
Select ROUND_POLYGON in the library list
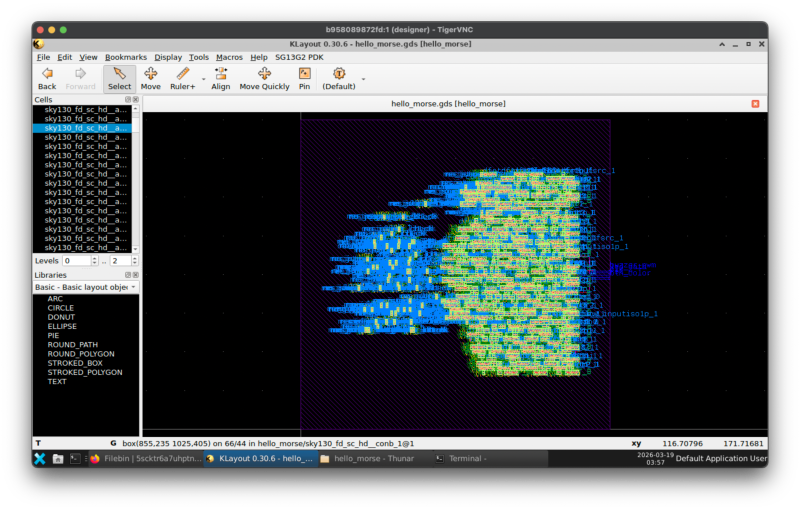pos(81,354)
